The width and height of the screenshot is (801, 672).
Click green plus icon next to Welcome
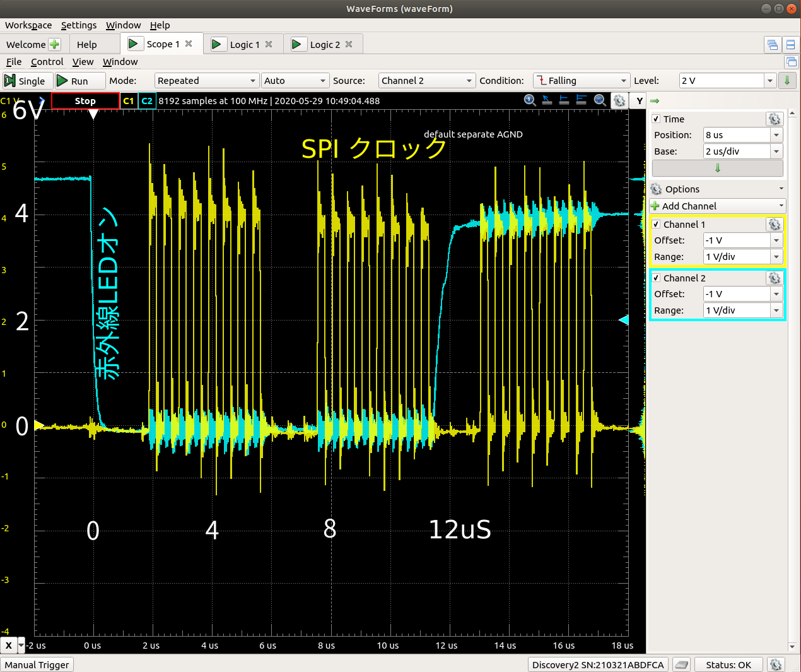(x=55, y=44)
